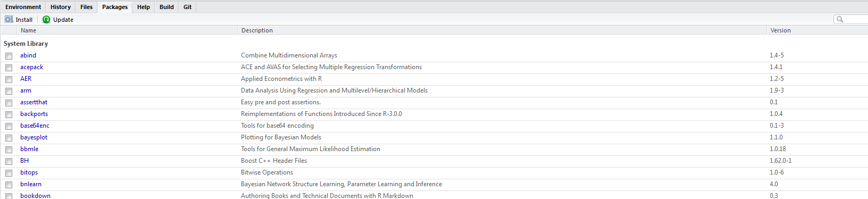
Task: Load the bbmle package via checkbox
Action: [9, 150]
